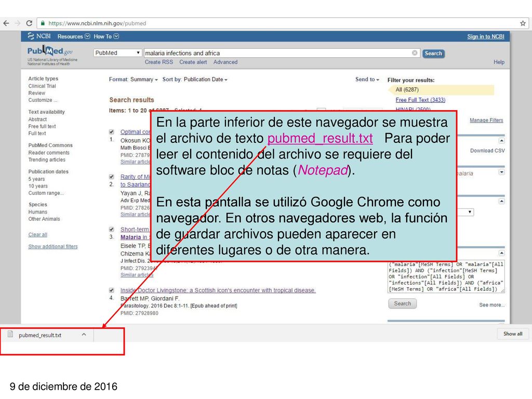Open Create alert link
The image size is (532, 399).
click(193, 62)
